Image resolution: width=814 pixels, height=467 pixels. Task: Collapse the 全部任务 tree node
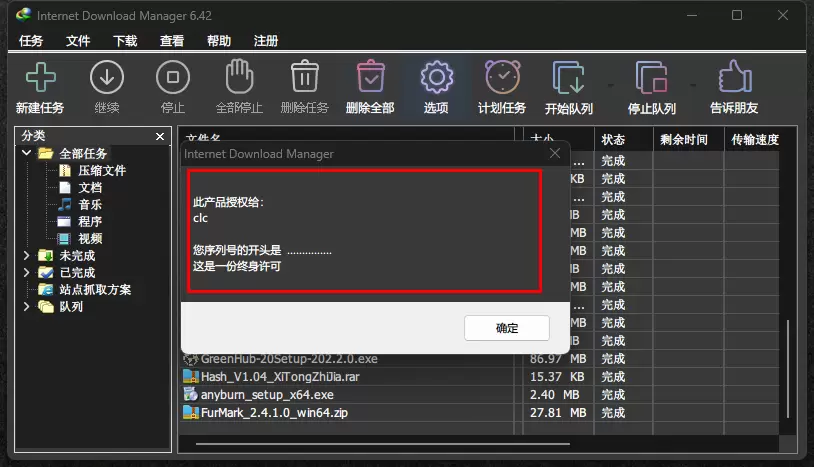pos(27,154)
